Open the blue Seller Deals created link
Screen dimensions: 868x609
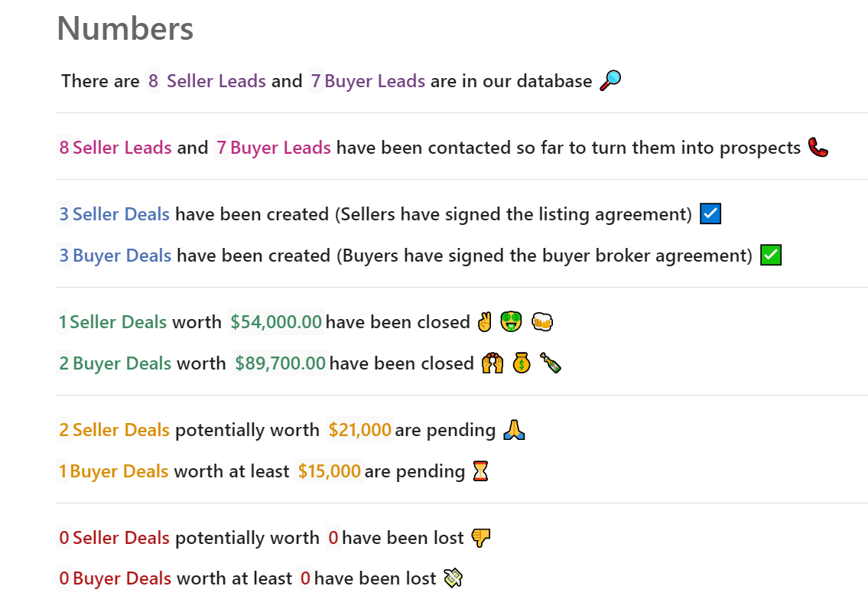[x=122, y=213]
